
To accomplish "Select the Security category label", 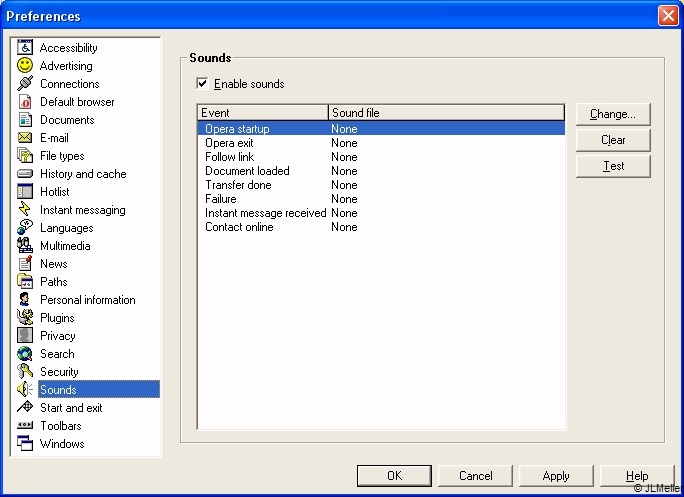I will coord(59,372).
